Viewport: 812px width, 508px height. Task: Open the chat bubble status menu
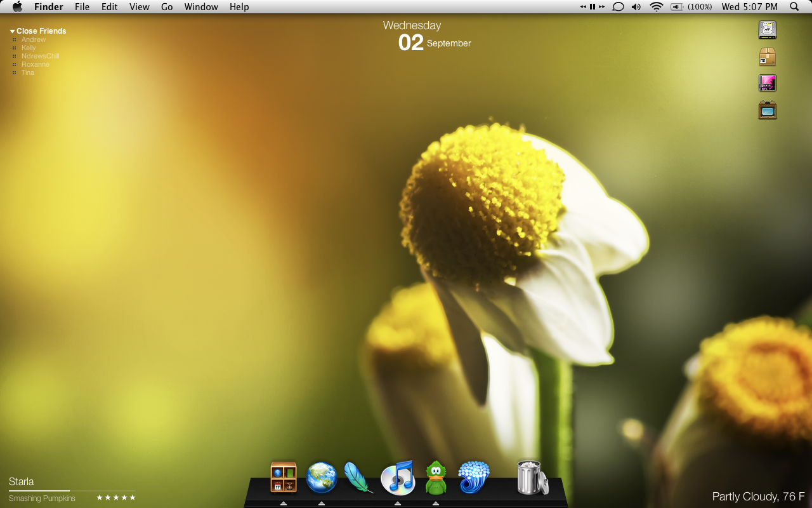pyautogui.click(x=618, y=7)
